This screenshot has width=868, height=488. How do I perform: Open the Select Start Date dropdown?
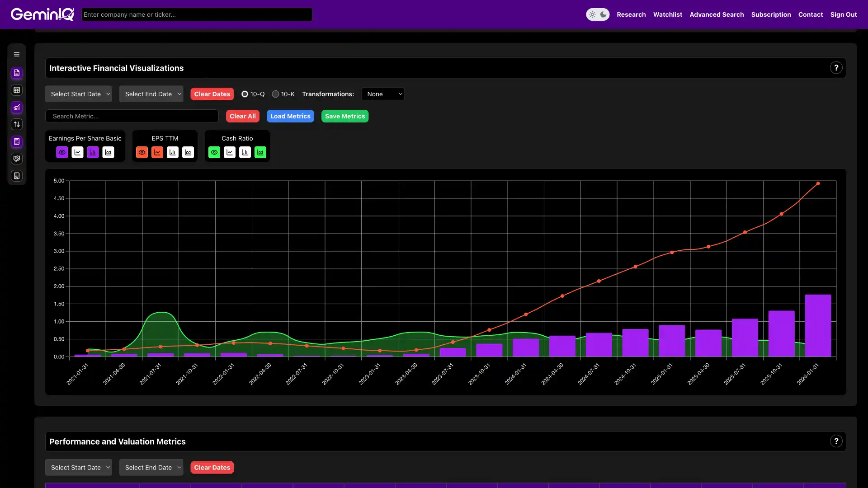[79, 94]
